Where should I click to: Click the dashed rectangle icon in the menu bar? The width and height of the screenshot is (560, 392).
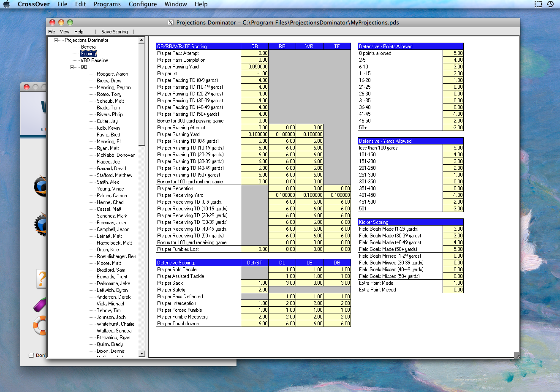pos(538,4)
